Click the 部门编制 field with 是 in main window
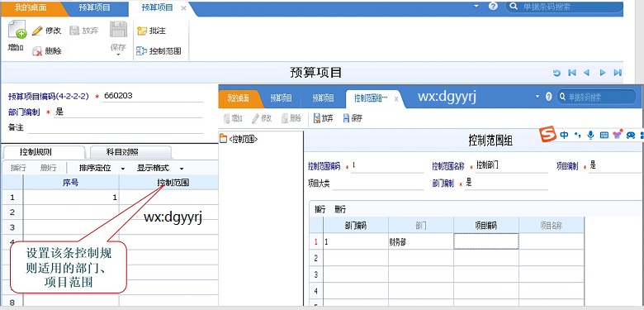Screen dimensions: 644x310 (128, 112)
